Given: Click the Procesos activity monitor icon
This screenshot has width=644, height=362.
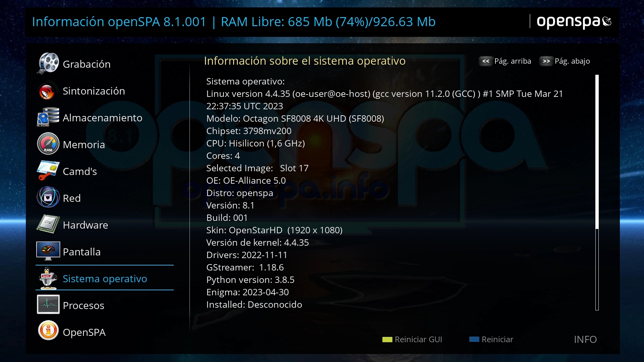Looking at the screenshot, I should (x=48, y=305).
